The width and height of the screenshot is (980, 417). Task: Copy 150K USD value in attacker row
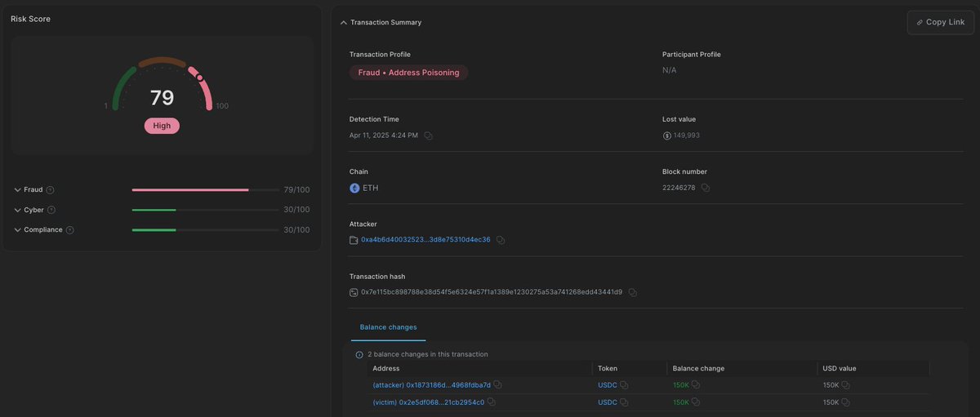click(x=846, y=385)
